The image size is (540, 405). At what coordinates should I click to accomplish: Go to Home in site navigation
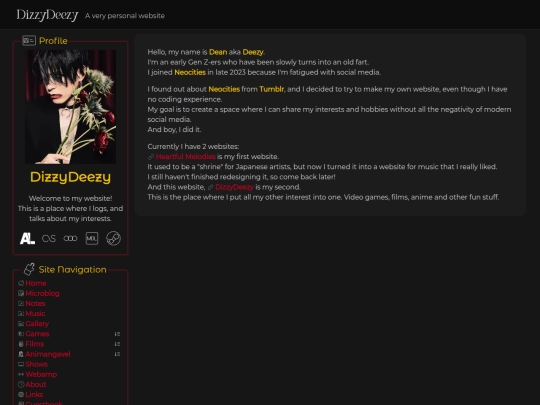pyautogui.click(x=36, y=283)
